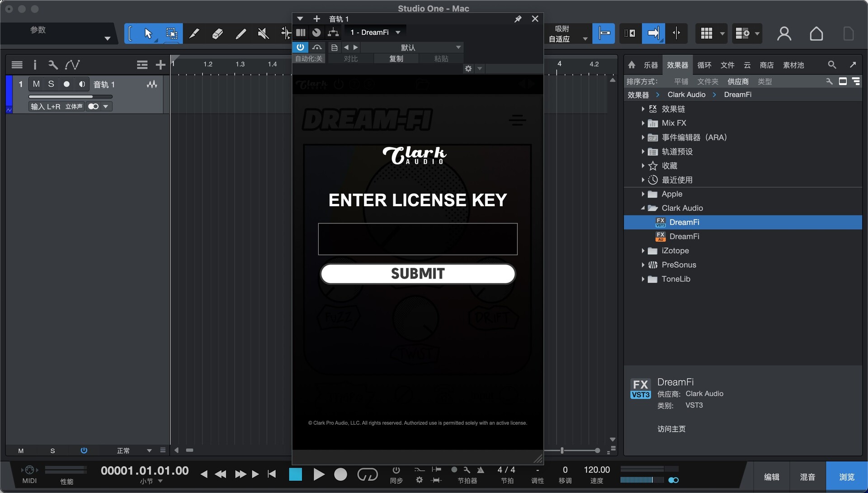Click the Stop button in transport
Image resolution: width=868 pixels, height=493 pixels.
pos(296,474)
